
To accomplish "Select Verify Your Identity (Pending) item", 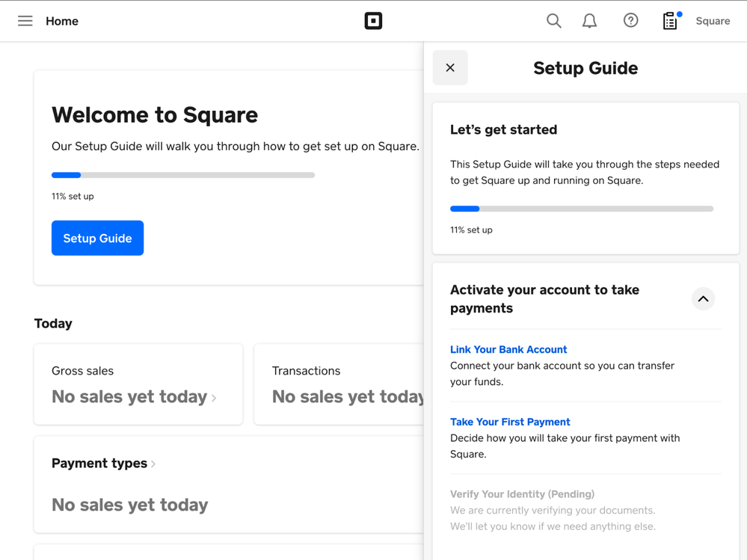I will [x=522, y=494].
